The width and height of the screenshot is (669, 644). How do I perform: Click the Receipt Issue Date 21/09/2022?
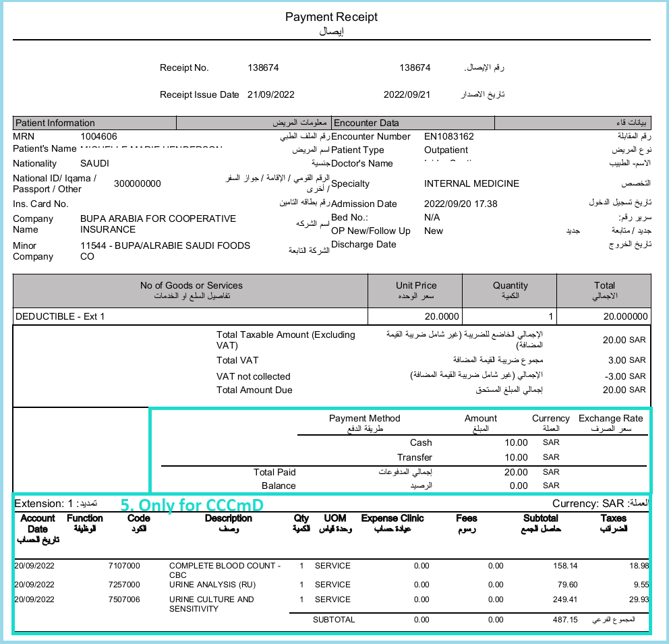click(x=270, y=94)
